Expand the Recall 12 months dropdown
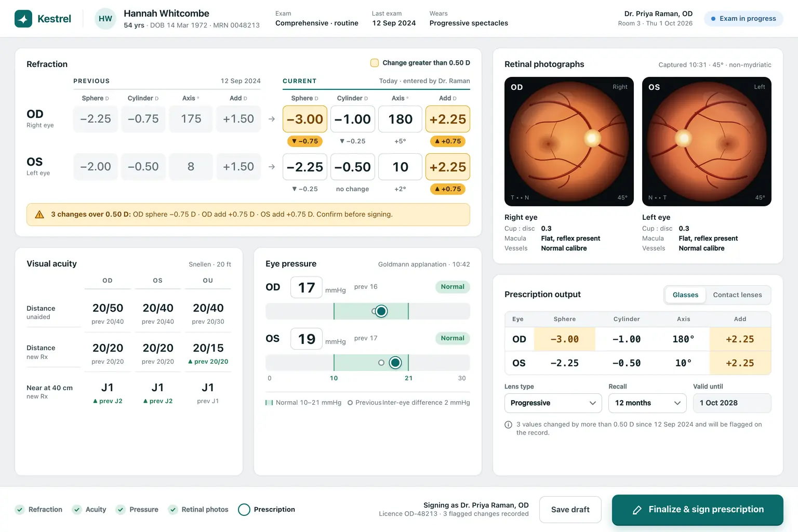798x532 pixels. [647, 403]
